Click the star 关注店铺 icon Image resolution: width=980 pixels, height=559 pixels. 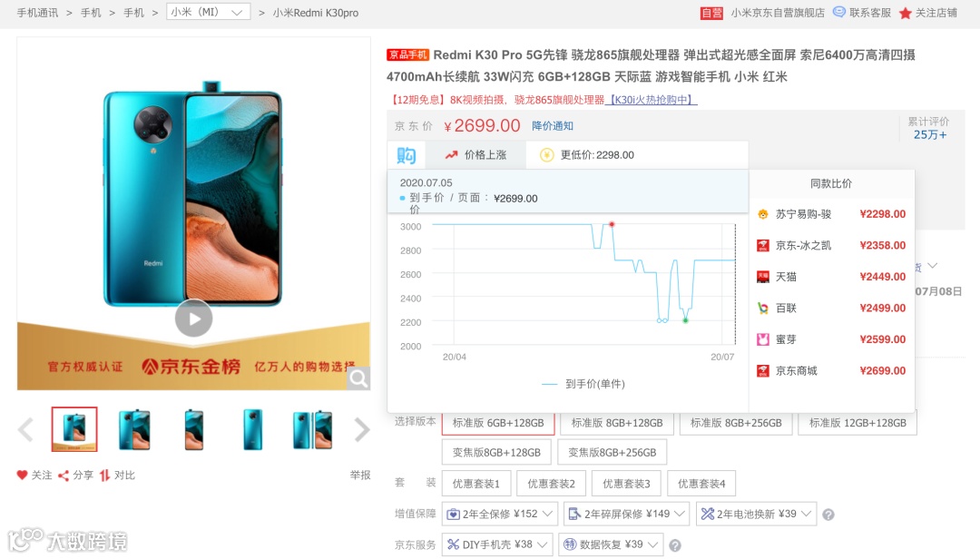(905, 13)
